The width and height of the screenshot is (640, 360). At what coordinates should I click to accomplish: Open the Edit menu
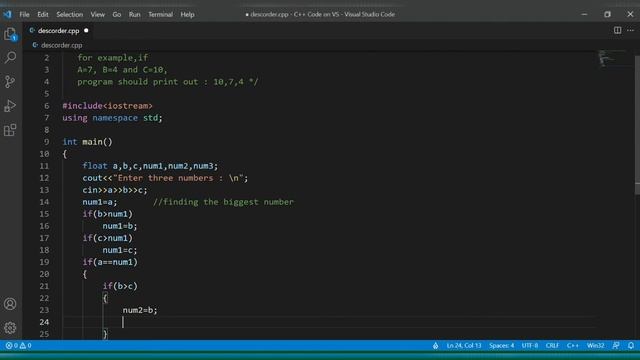pos(43,14)
